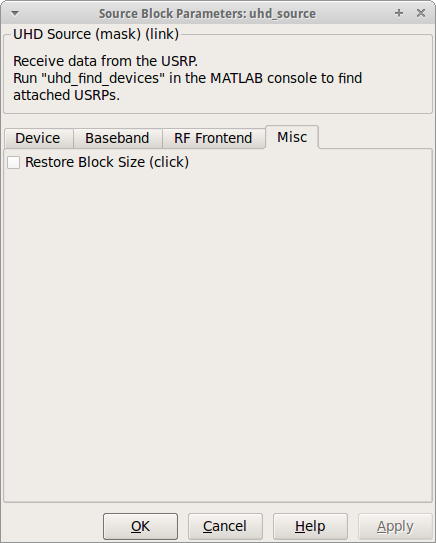Click the "Receive data from the USRP." description line
Screen dimensions: 436x543
point(105,61)
